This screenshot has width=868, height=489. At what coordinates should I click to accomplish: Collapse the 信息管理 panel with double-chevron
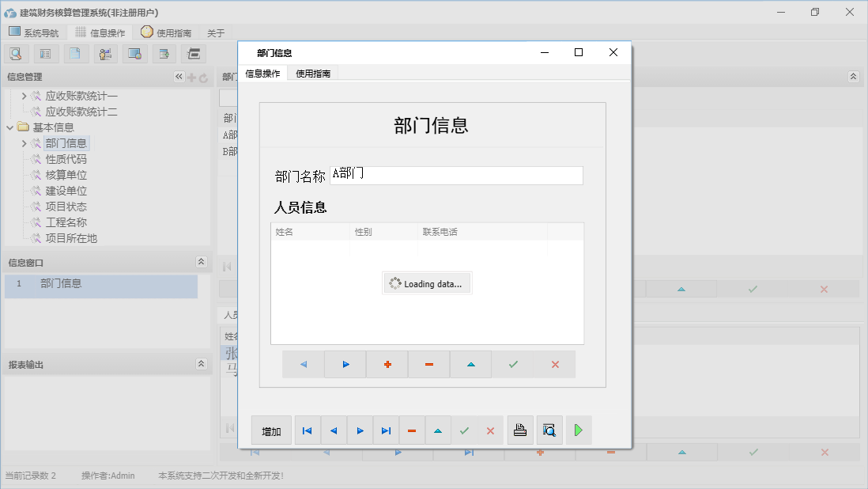(179, 77)
